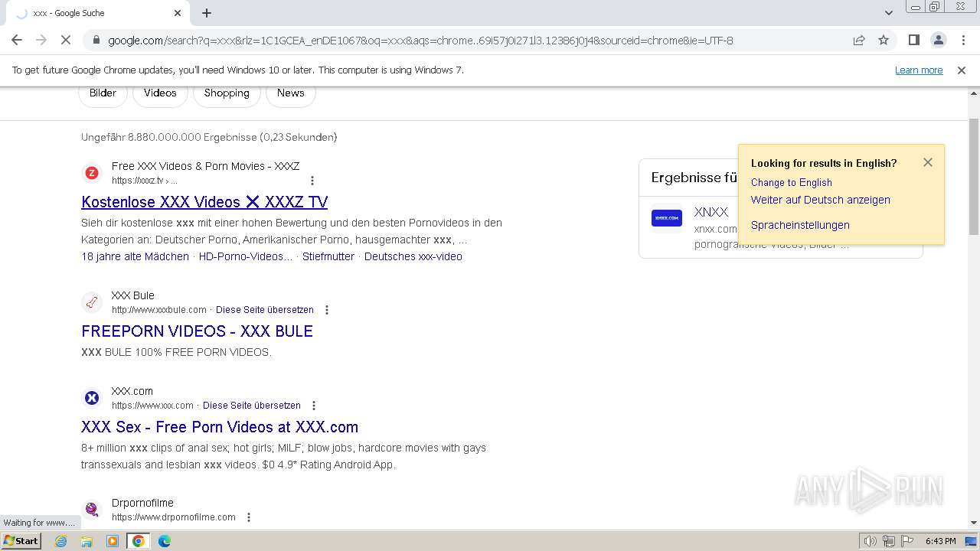Open the Chrome profile avatar
980x551 pixels.
(938, 40)
